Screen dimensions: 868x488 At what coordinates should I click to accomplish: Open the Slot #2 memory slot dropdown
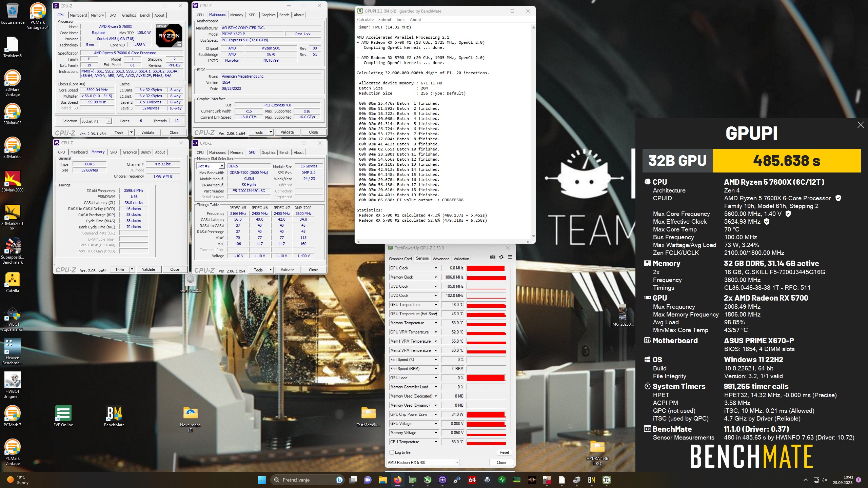(x=211, y=166)
